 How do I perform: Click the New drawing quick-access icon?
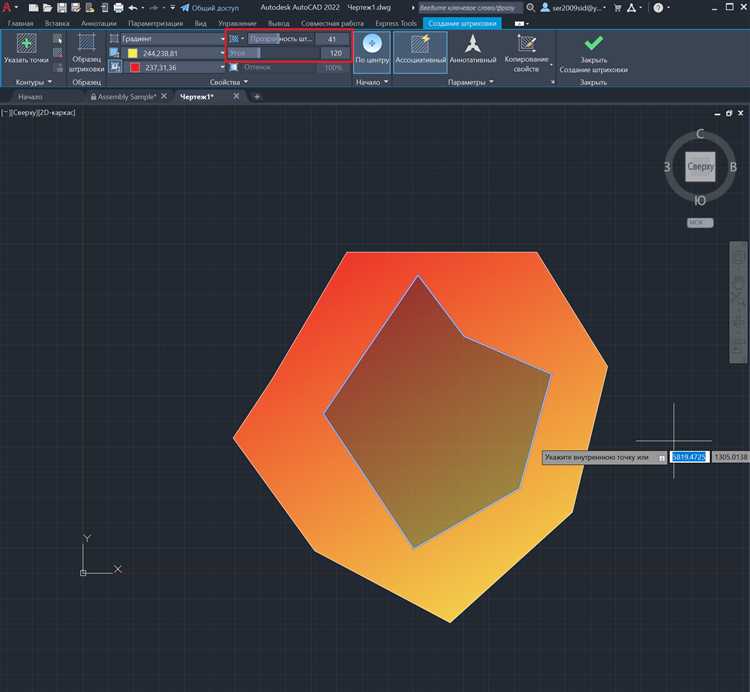point(33,8)
